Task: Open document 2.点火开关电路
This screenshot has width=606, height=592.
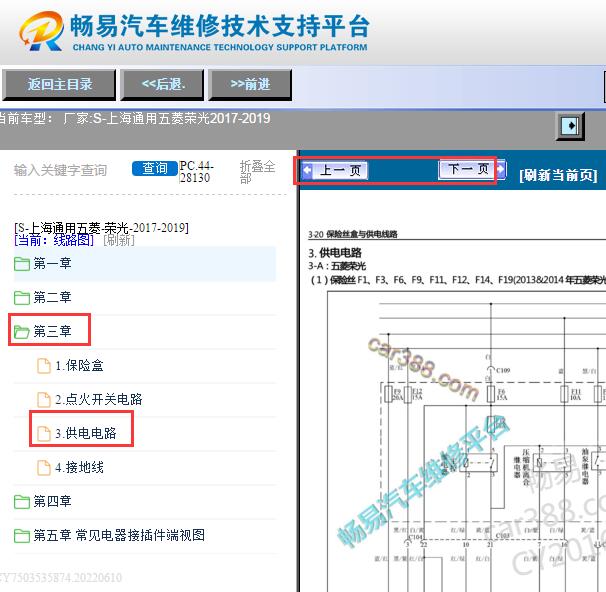Action: [99, 399]
